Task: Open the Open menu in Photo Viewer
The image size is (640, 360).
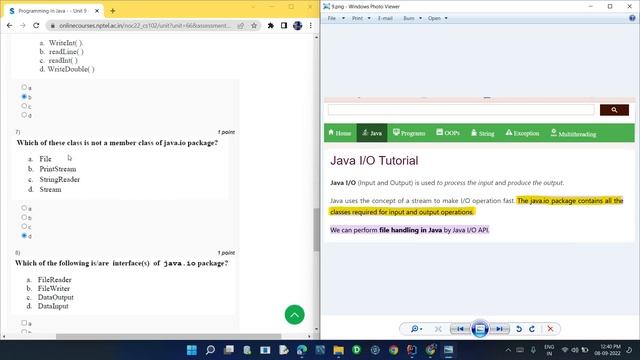Action: point(438,18)
